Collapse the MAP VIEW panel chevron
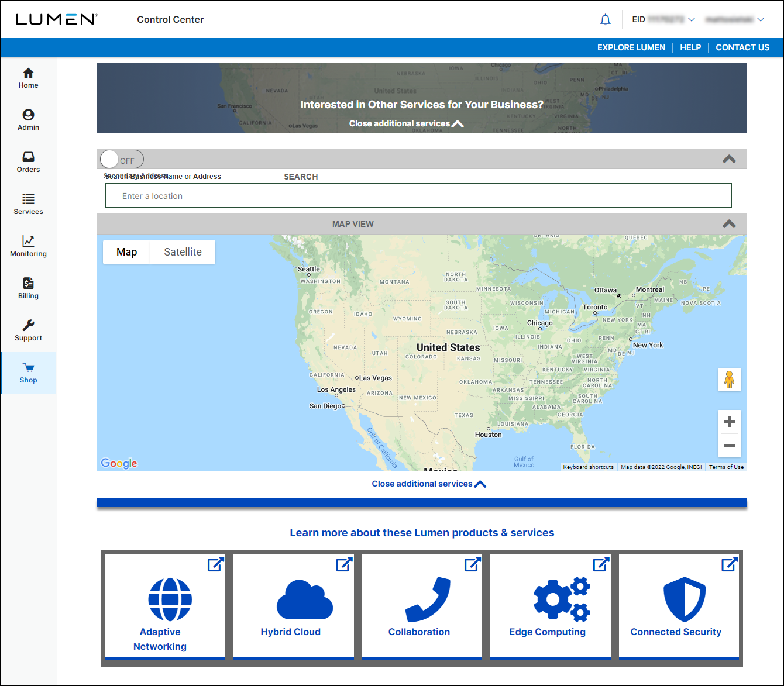This screenshot has height=686, width=784. (x=729, y=224)
